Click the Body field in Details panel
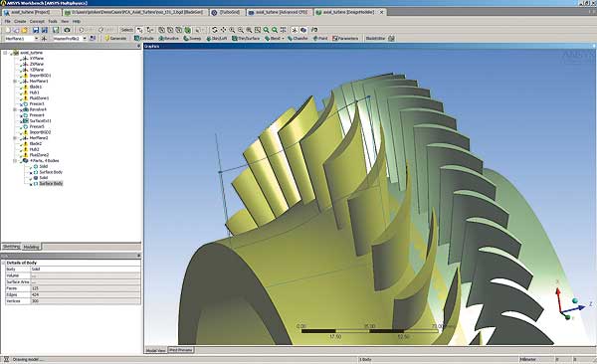This screenshot has width=597, height=364. point(86,270)
